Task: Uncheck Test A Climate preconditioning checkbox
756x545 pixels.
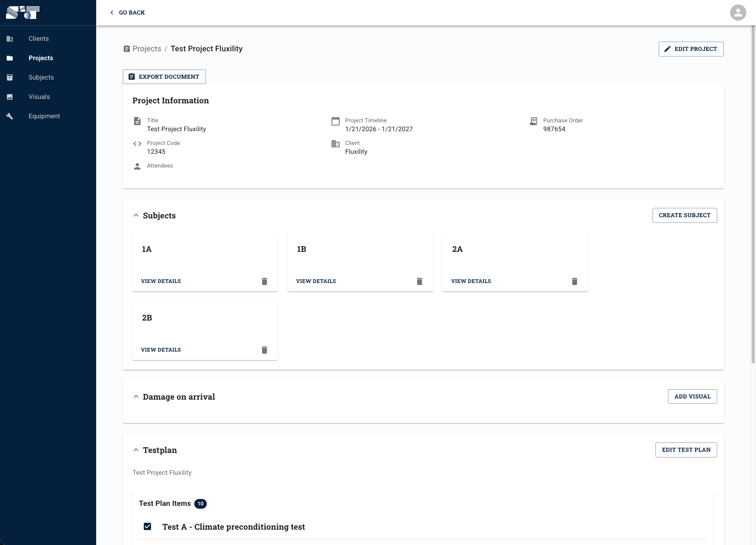Action: coord(147,526)
